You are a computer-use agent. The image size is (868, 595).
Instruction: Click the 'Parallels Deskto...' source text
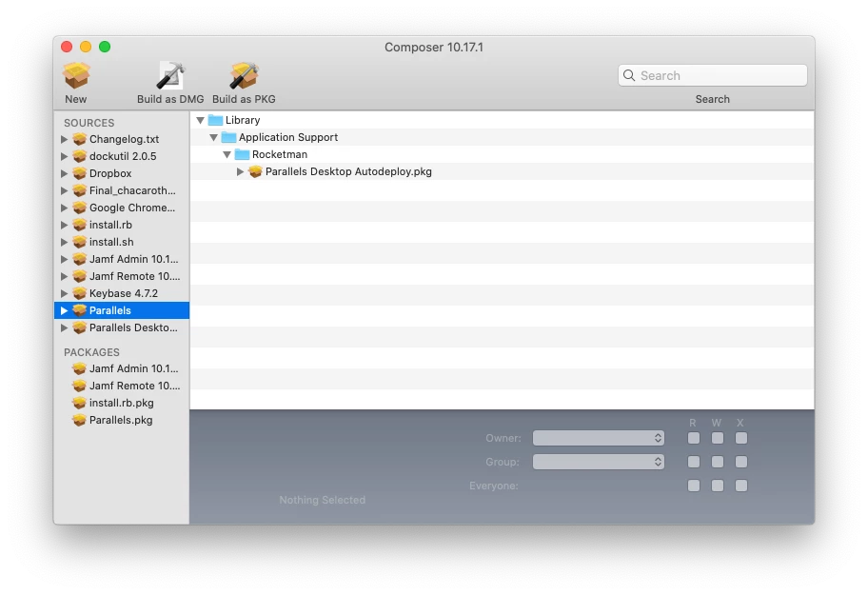click(x=133, y=327)
